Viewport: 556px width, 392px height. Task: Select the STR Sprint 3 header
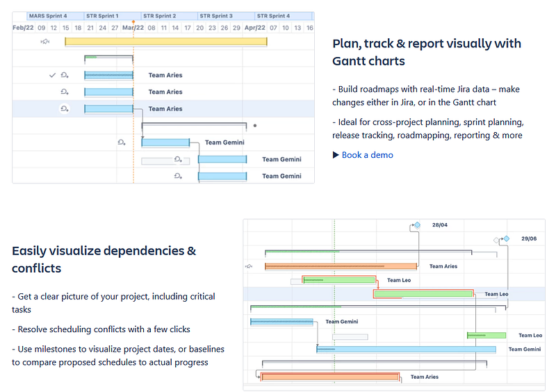(226, 16)
